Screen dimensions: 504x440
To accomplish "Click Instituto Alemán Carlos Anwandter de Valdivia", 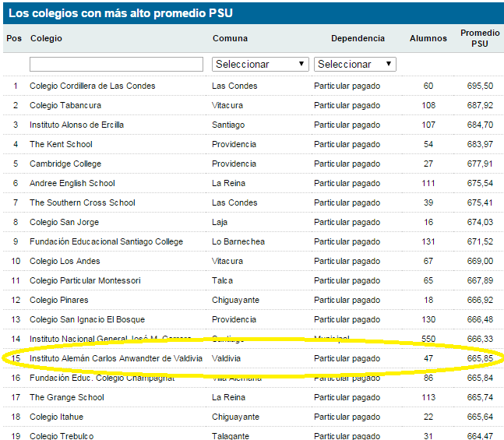I will [x=116, y=358].
